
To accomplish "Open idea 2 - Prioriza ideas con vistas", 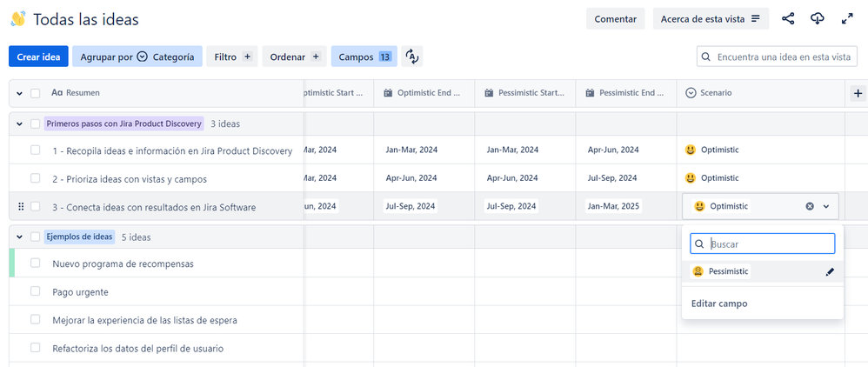I will coord(130,179).
